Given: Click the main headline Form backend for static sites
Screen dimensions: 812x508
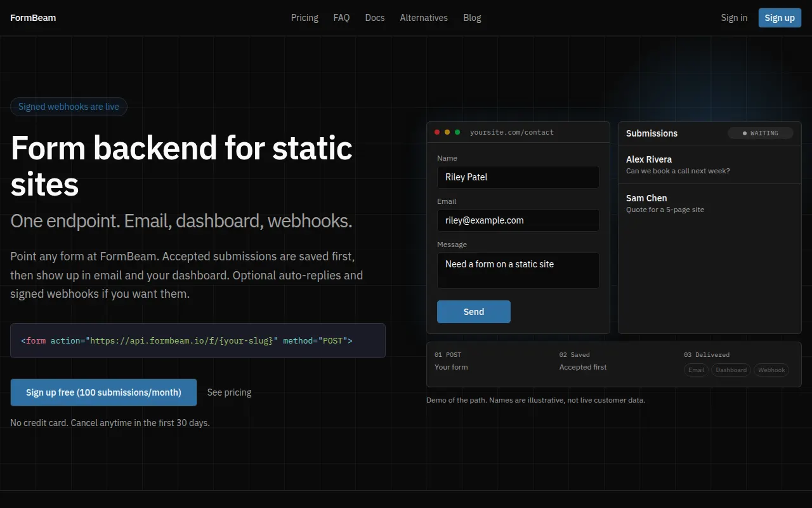Looking at the screenshot, I should pos(182,166).
